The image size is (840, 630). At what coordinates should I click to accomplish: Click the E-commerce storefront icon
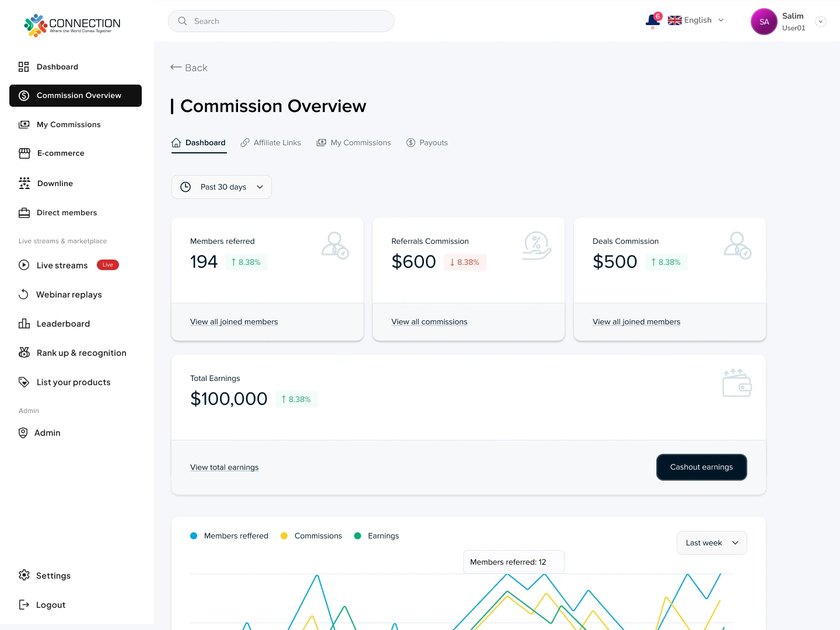(24, 153)
